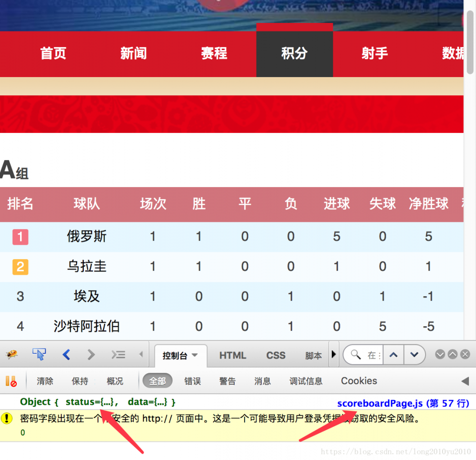Collapse side panel with left triangle
This screenshot has height=460, width=476.
click(465, 381)
